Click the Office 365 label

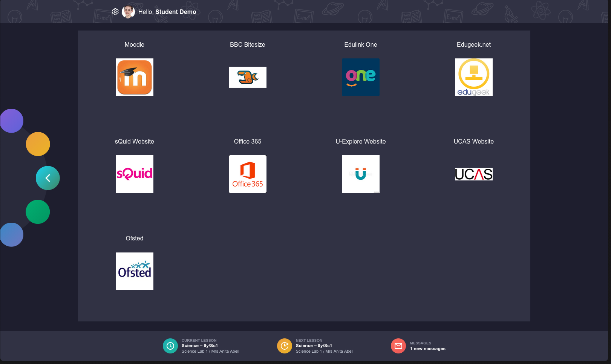(248, 141)
